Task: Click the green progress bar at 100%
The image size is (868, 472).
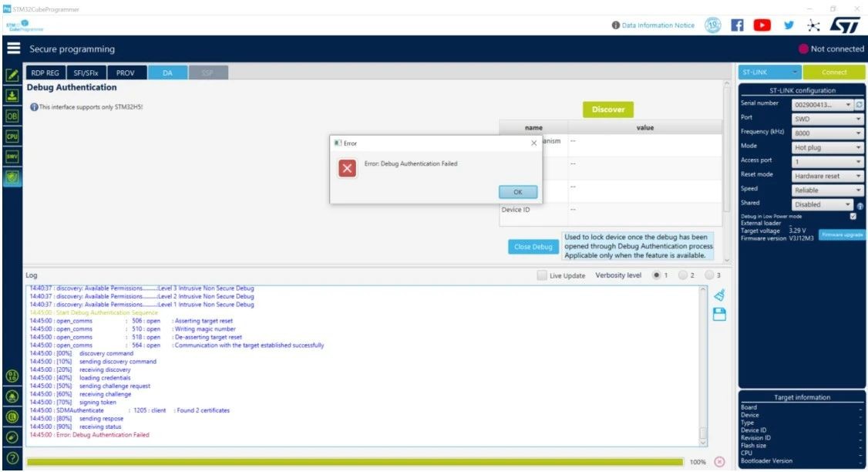Action: click(355, 461)
